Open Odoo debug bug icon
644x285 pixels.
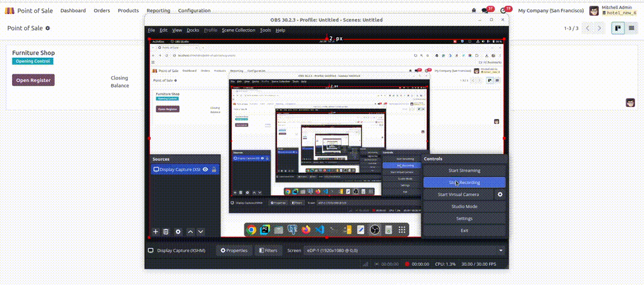pyautogui.click(x=474, y=11)
